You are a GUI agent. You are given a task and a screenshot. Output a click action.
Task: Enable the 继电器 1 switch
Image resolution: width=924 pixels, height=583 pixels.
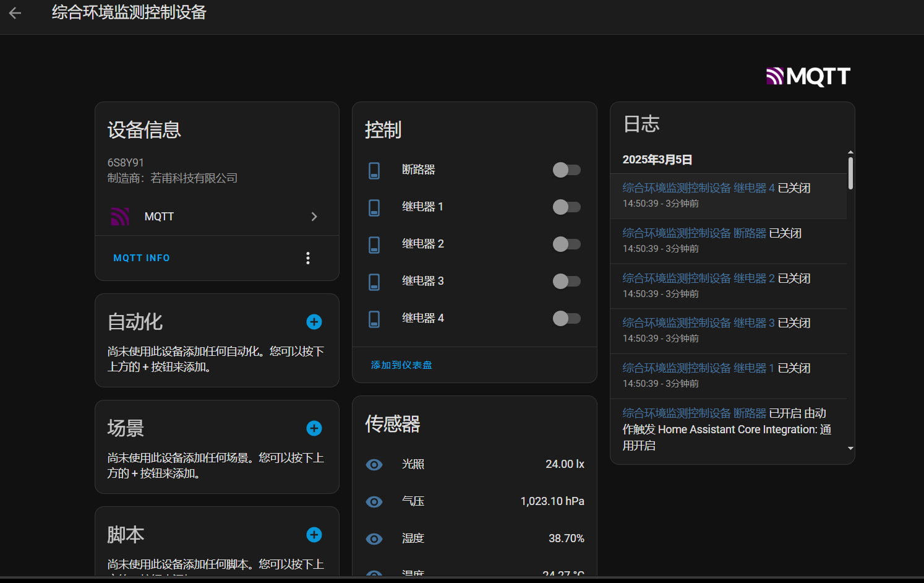coord(567,207)
